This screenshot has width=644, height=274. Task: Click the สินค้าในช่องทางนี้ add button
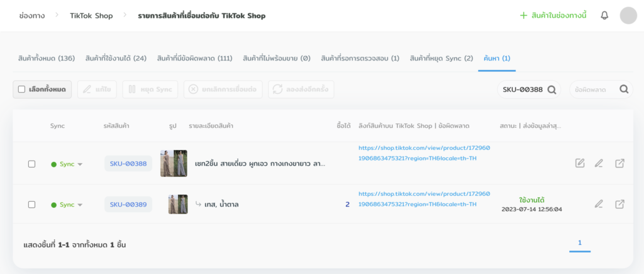click(x=553, y=15)
